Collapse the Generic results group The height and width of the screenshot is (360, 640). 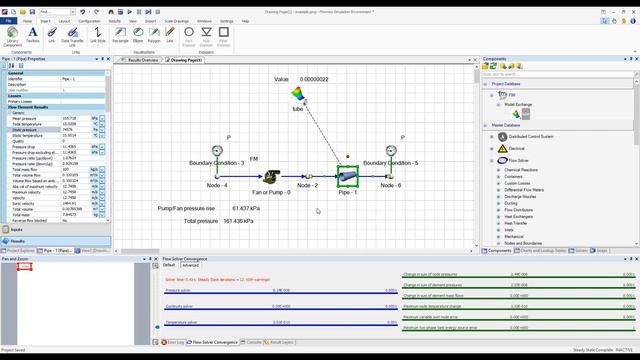9,113
